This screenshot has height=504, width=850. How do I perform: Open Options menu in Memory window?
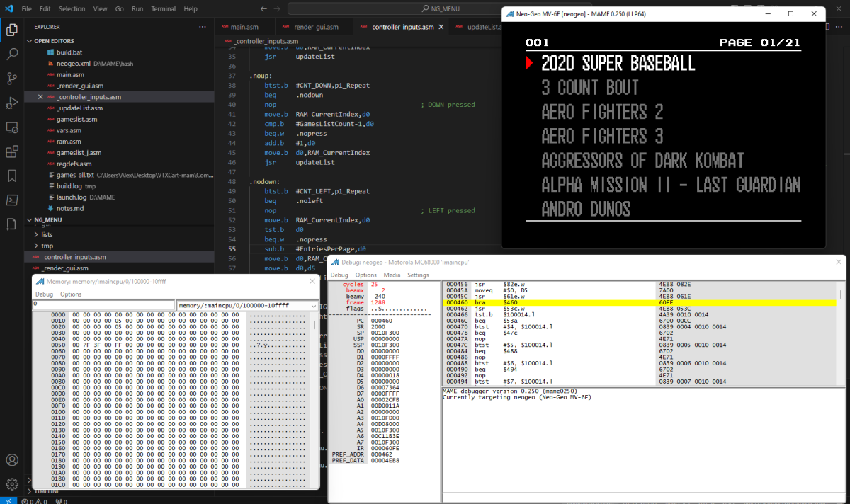click(71, 294)
